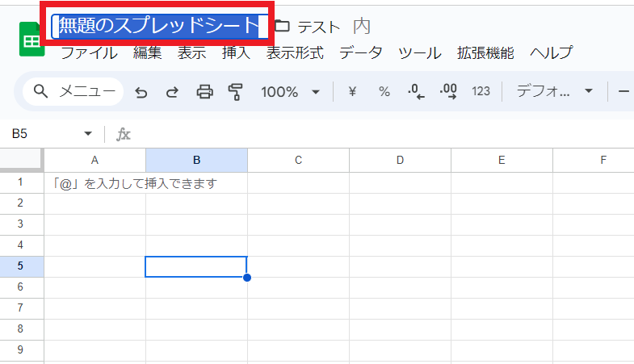Apply percent format to cell
The image size is (634, 364).
[x=384, y=92]
